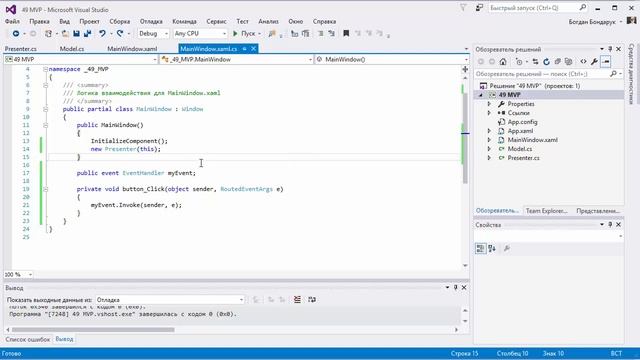Click the Output panel horizontal scrollbar
The width and height of the screenshot is (640, 360).
tap(93, 330)
